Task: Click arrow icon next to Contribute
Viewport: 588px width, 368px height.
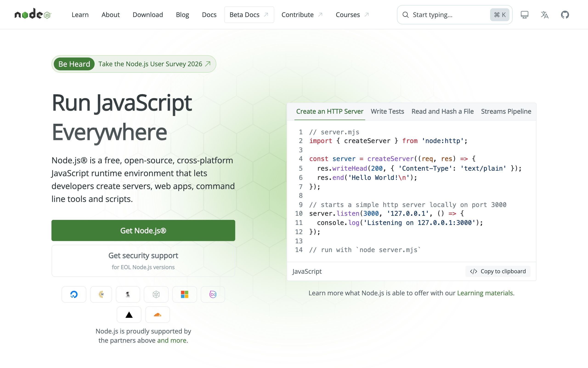Action: coord(320,14)
